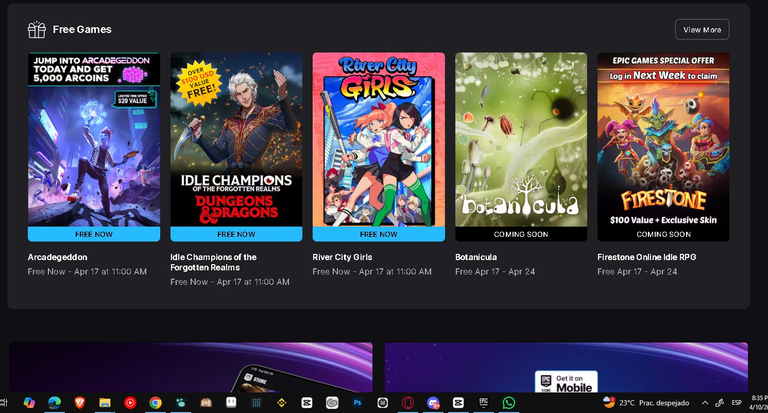Open the ESP language indicator
The width and height of the screenshot is (768, 413).
coord(736,403)
